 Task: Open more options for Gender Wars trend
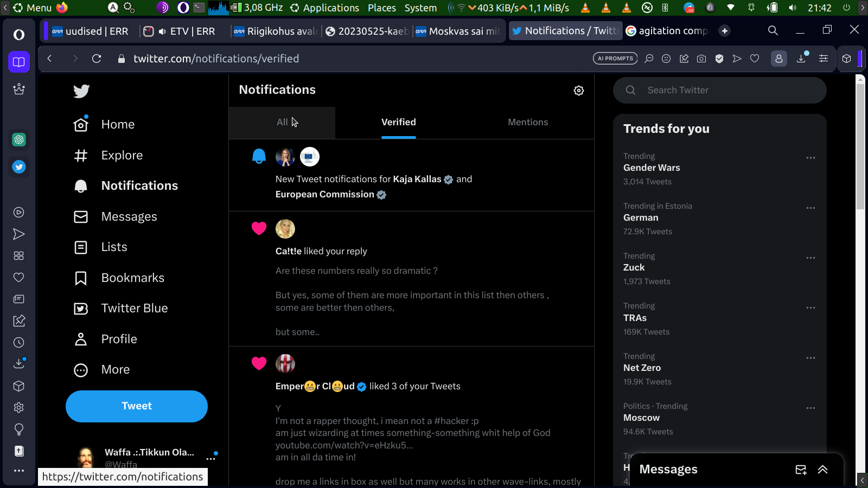pyautogui.click(x=810, y=158)
